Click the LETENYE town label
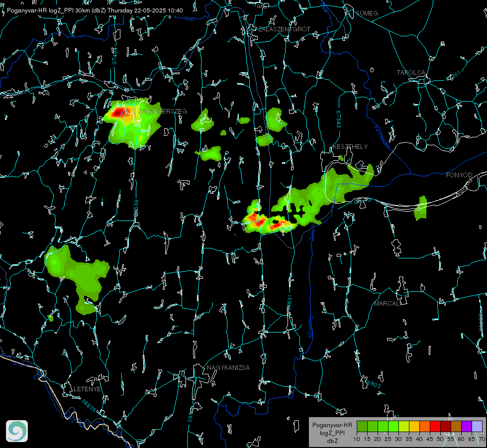Viewport: 487px width, 448px height. [87, 389]
